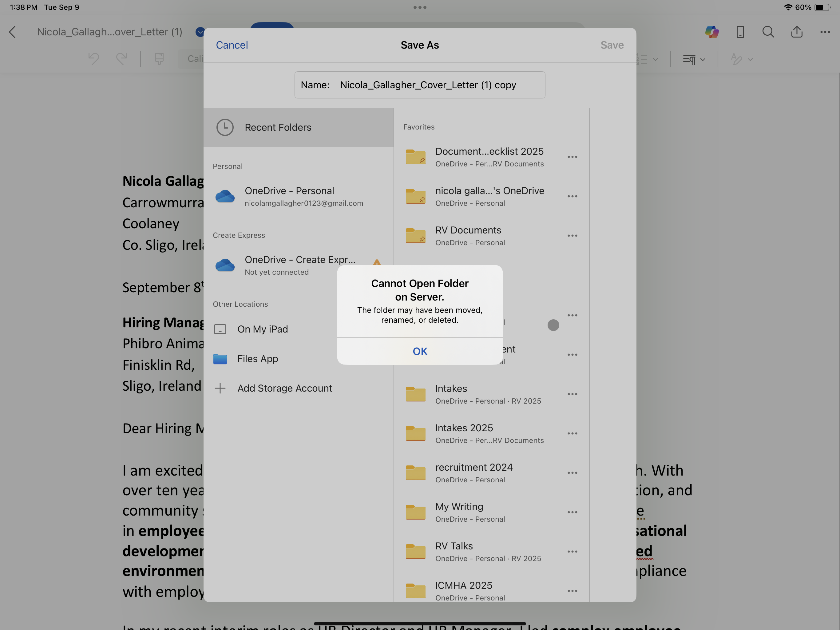Image resolution: width=840 pixels, height=630 pixels.
Task: Tap the share icon in Word
Action: point(797,32)
